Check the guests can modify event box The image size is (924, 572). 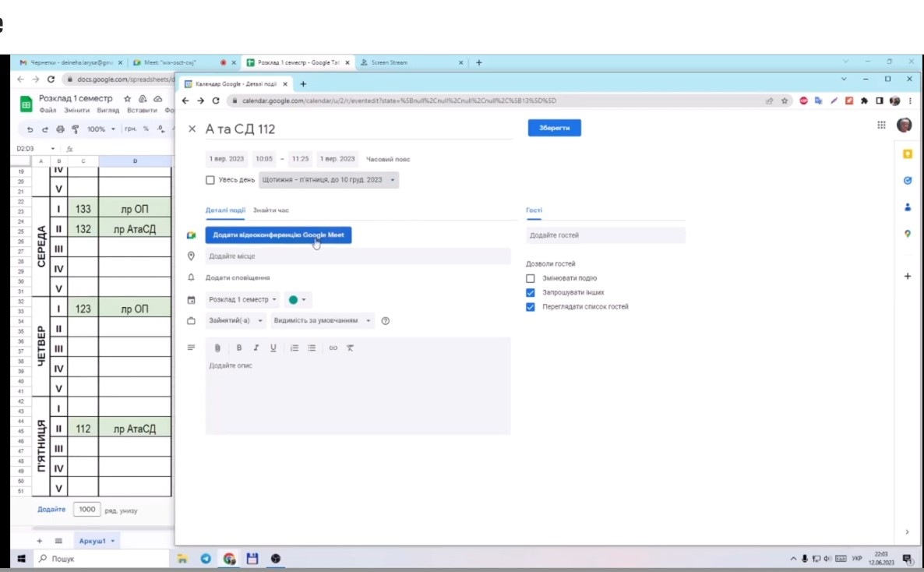point(531,278)
